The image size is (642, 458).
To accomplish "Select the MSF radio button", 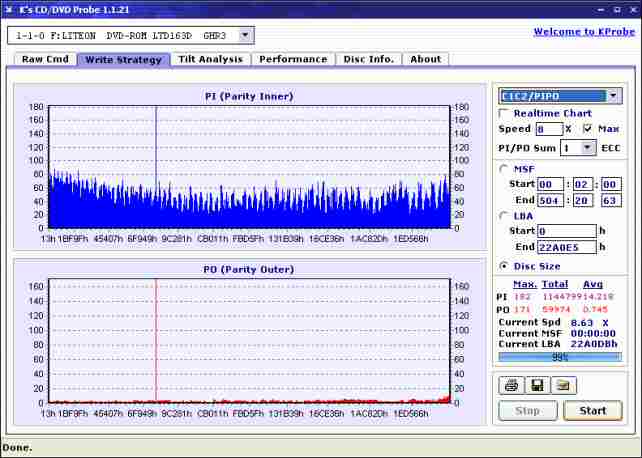I will coord(504,169).
